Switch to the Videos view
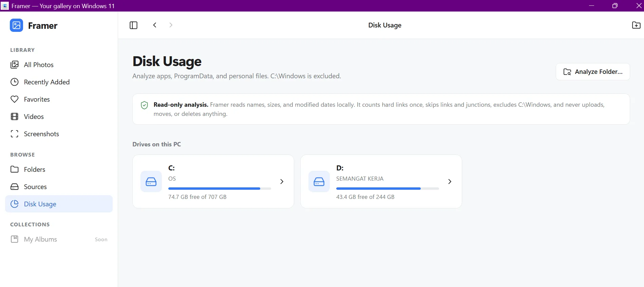The image size is (644, 287). [x=59, y=117]
